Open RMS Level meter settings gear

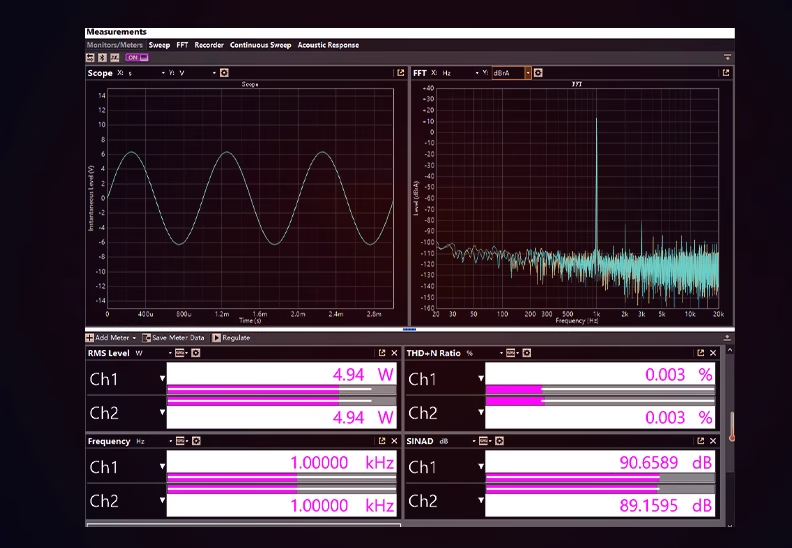196,353
